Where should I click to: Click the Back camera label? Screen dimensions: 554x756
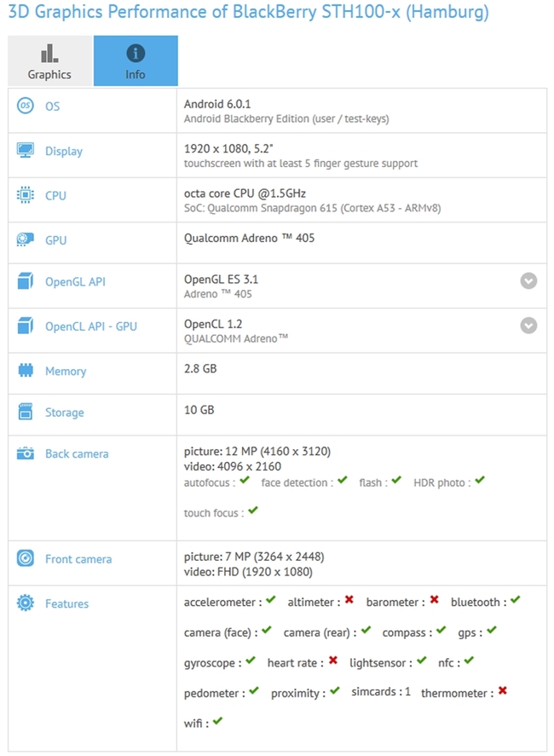[x=77, y=453]
